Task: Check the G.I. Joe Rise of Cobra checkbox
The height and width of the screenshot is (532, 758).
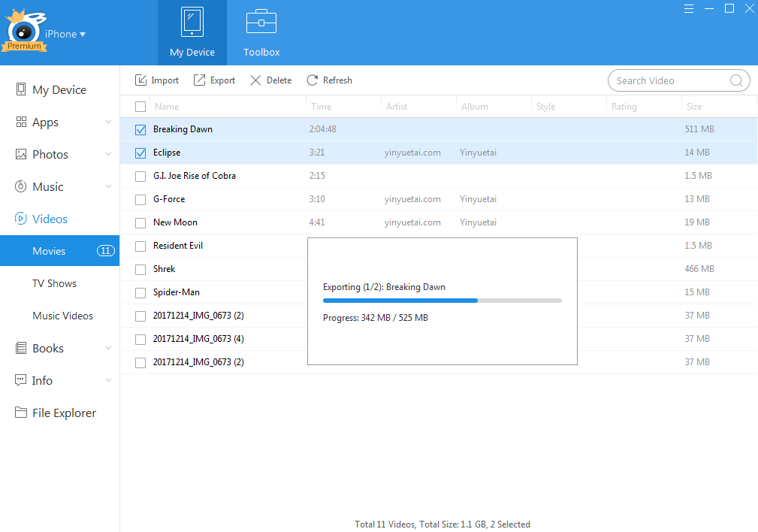Action: pos(140,176)
